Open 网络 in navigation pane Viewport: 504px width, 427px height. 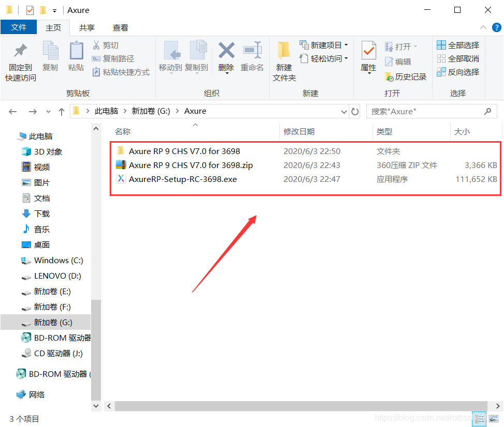pyautogui.click(x=31, y=394)
